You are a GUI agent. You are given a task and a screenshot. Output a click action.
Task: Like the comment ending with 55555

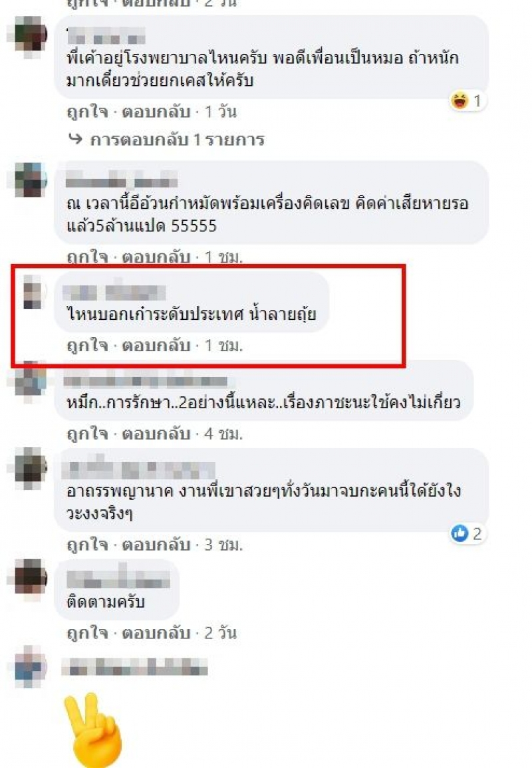coord(86,257)
